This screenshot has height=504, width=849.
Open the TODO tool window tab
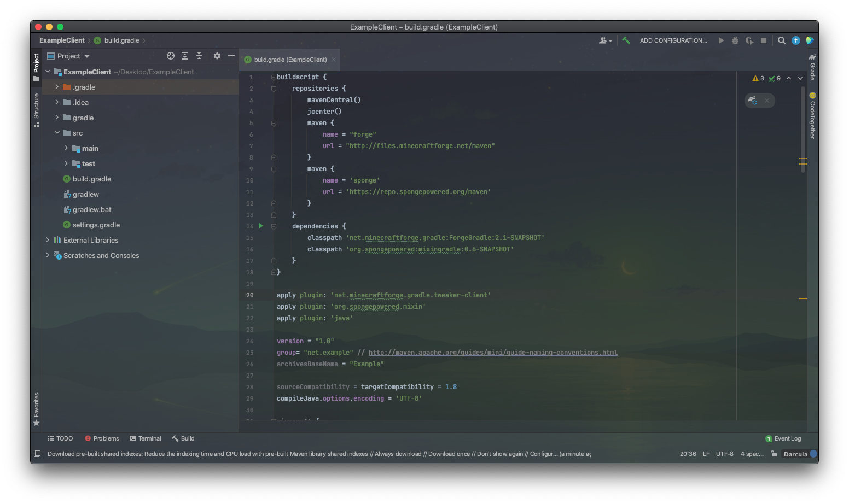coord(60,438)
